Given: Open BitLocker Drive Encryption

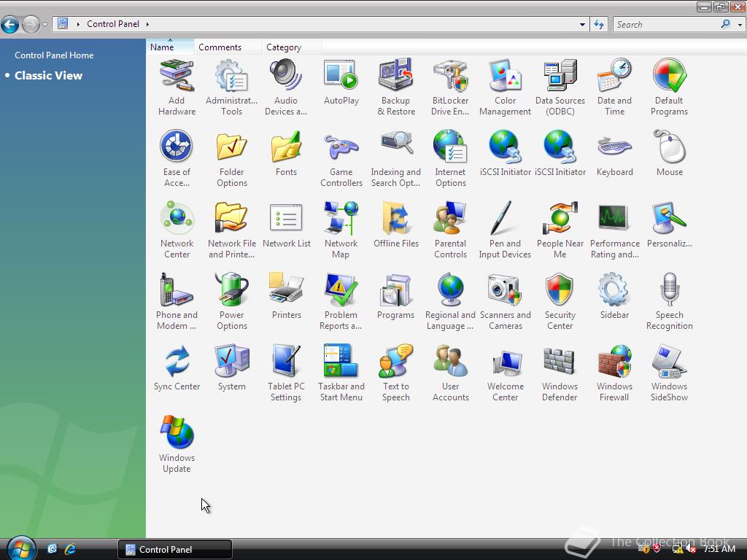Looking at the screenshot, I should 450,87.
